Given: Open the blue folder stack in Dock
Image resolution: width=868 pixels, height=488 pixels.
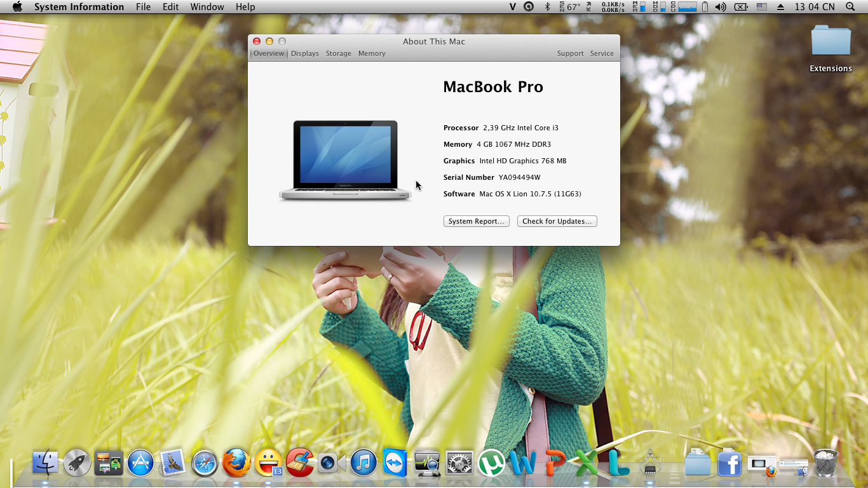Looking at the screenshot, I should coord(698,462).
